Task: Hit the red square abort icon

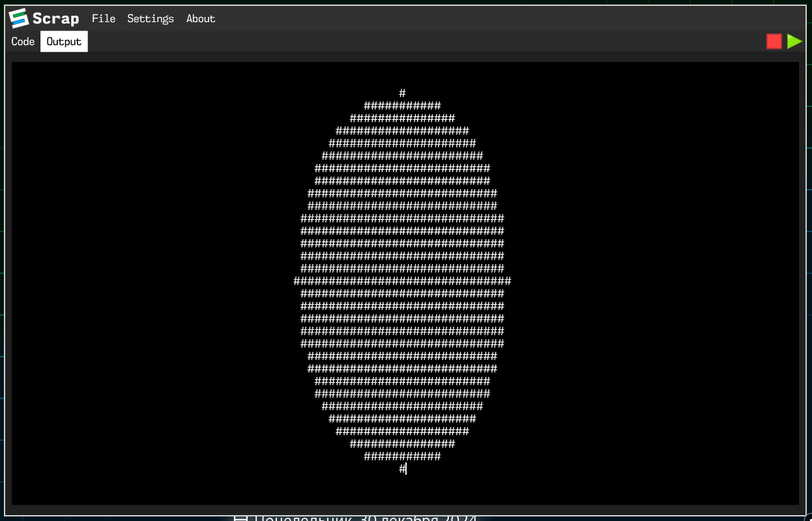Action: (x=774, y=40)
